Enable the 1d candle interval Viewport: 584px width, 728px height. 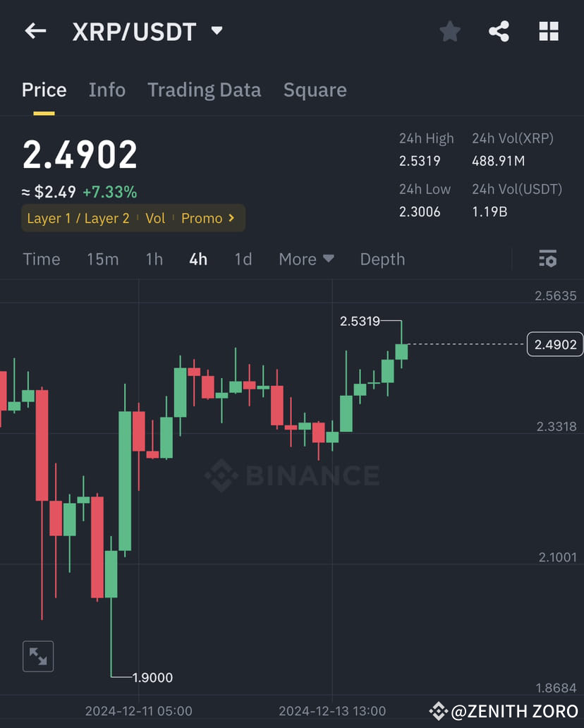coord(243,259)
